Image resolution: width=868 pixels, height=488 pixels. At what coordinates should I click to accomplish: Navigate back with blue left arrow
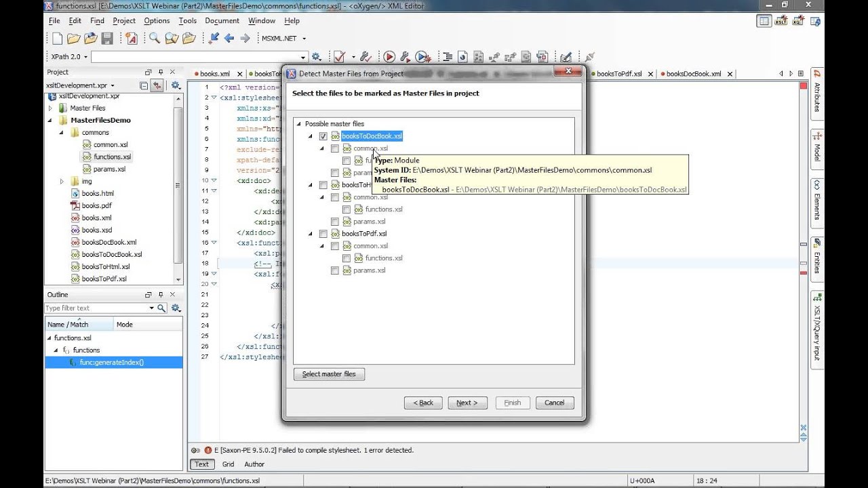pos(229,39)
